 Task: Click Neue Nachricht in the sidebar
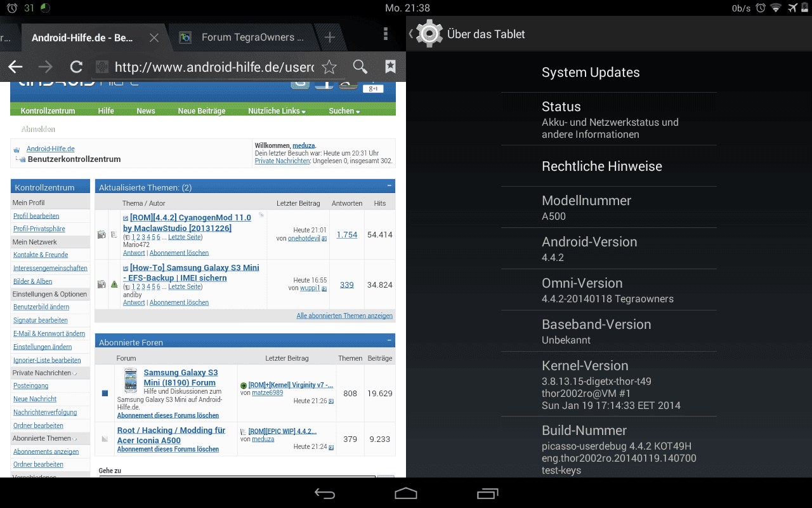[x=35, y=399]
